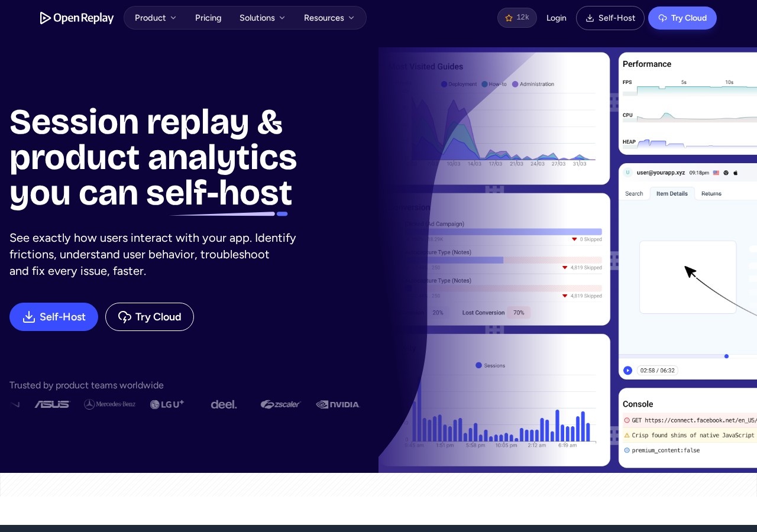Toggle the How-to legend dot
This screenshot has width=757, height=532.
pos(485,84)
